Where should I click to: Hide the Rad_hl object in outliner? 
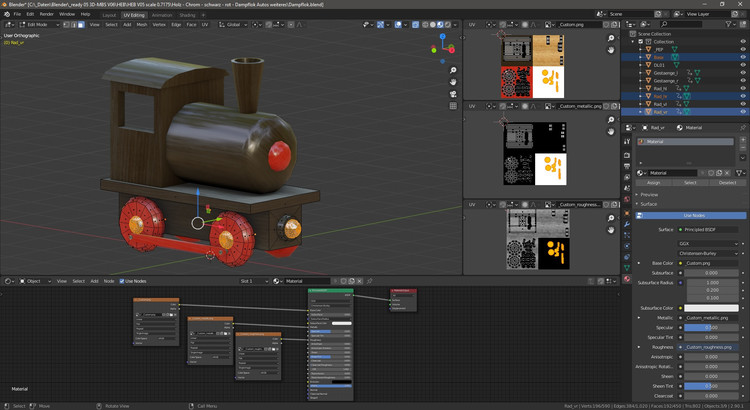742,89
